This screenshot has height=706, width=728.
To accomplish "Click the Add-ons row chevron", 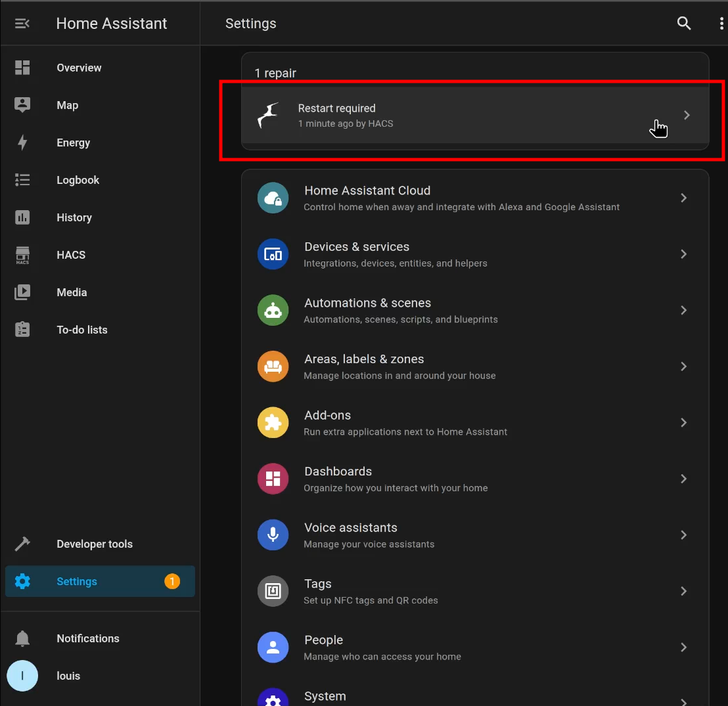I will coord(683,423).
